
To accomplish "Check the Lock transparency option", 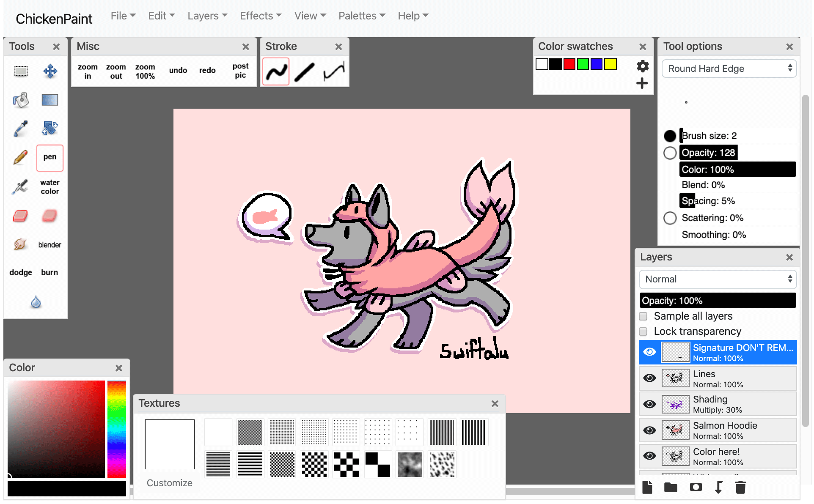I will pos(643,331).
